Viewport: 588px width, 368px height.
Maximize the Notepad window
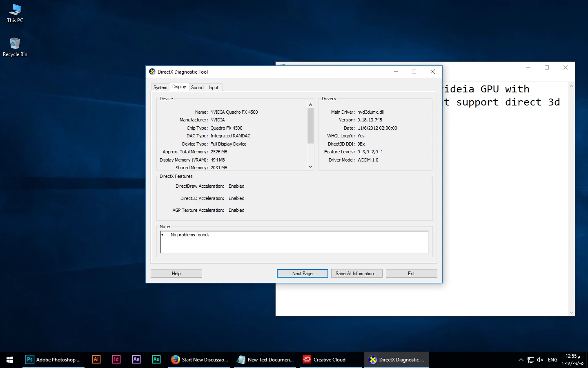[547, 67]
